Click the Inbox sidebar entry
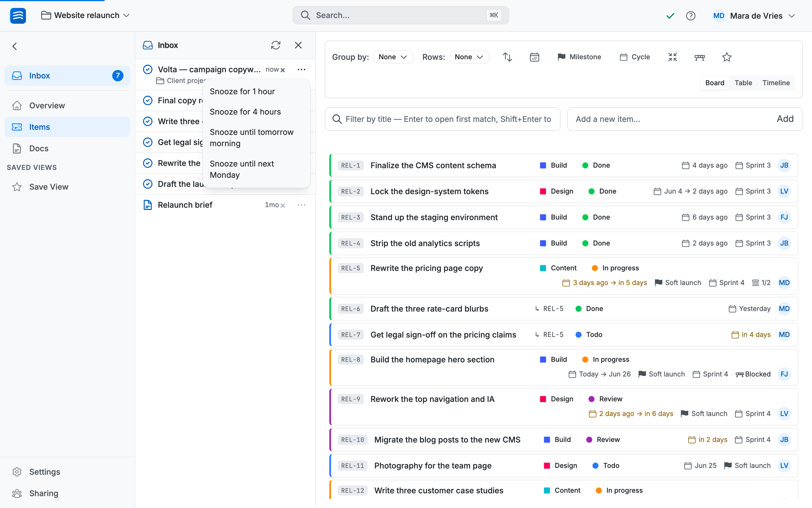Viewport: 812px width, 508px height. pyautogui.click(x=67, y=76)
